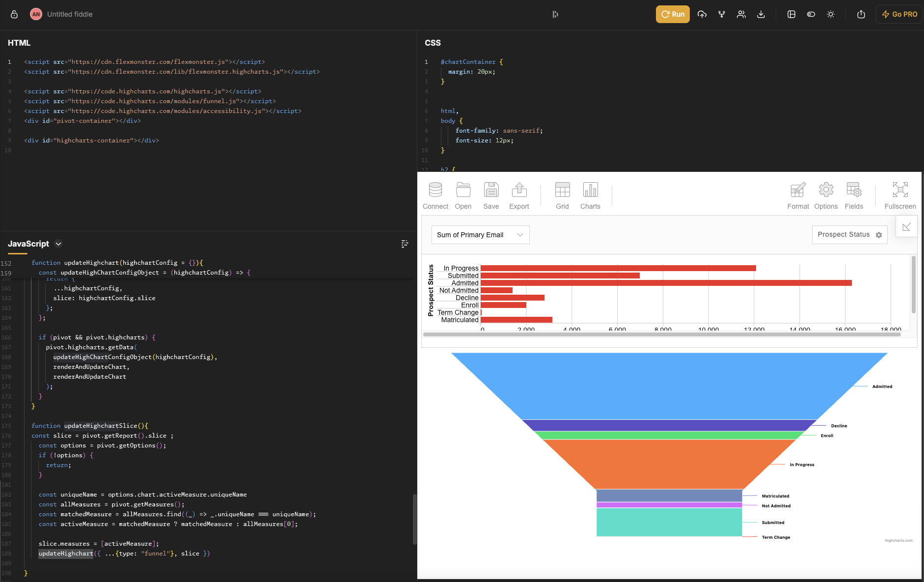Viewport: 924px width, 582px height.
Task: Expand the Sum of Primary Email dropdown
Action: pyautogui.click(x=480, y=235)
